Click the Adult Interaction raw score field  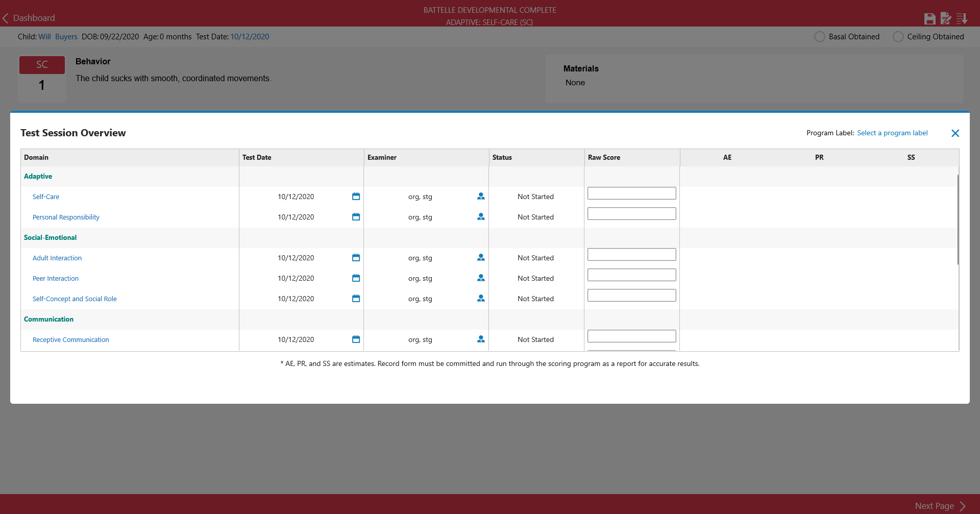click(x=632, y=255)
